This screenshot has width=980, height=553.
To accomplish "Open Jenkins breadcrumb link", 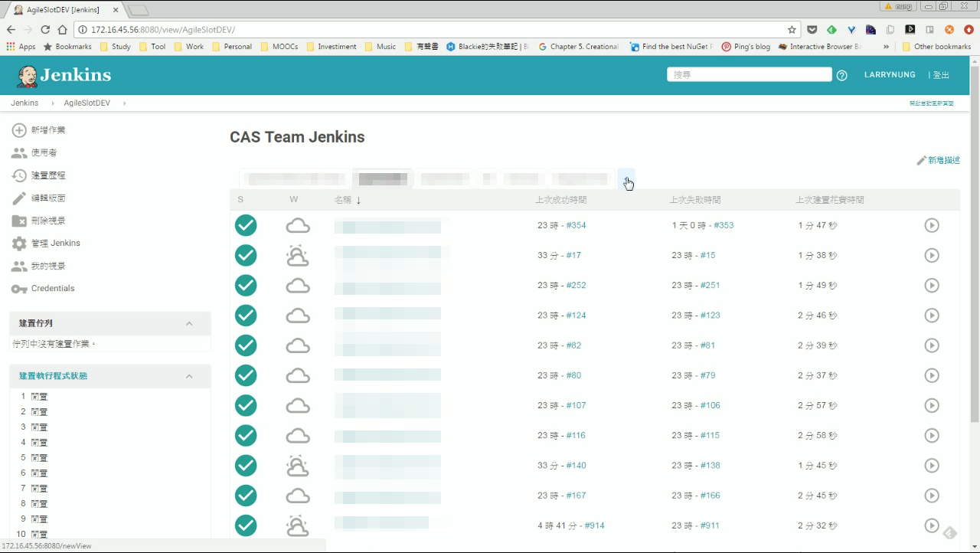I will (x=24, y=103).
